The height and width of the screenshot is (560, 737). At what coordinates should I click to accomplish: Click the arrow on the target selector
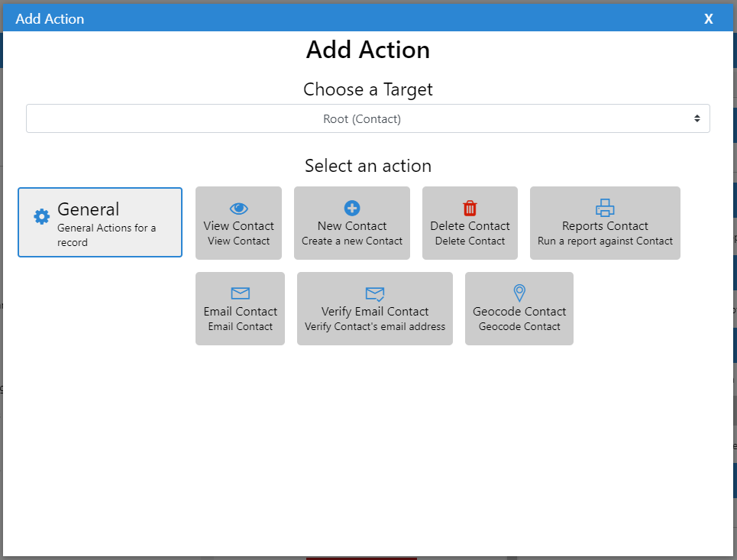tap(697, 119)
